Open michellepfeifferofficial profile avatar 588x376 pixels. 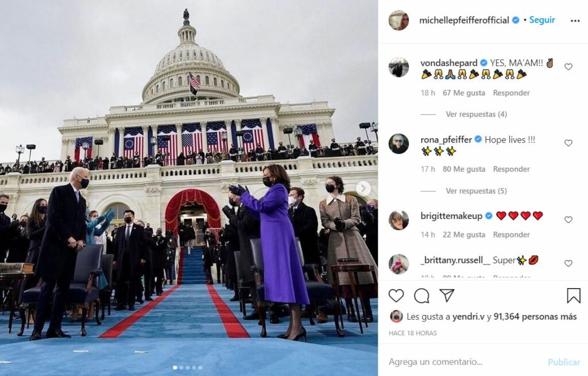[399, 20]
